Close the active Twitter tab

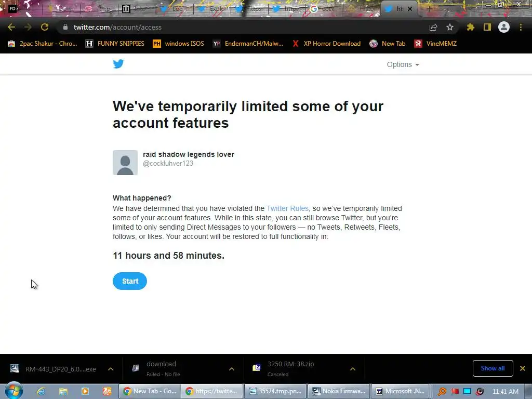point(410,9)
